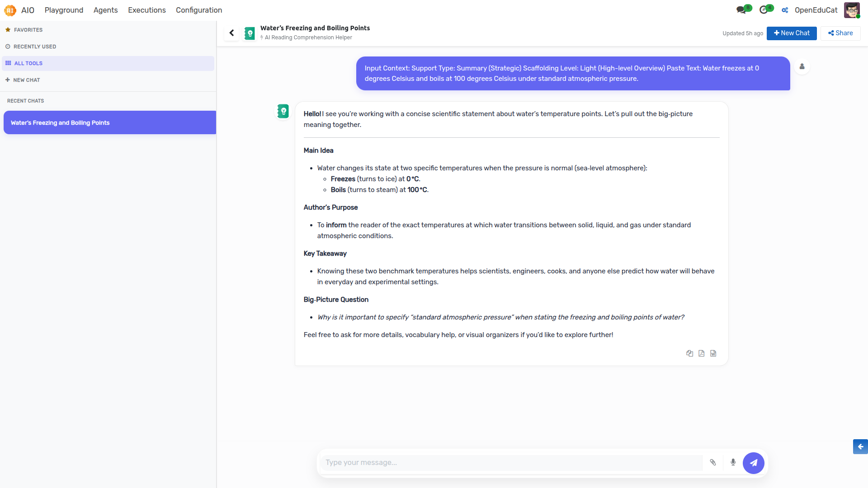The height and width of the screenshot is (488, 868).
Task: Select All Tools in the sidebar
Action: [108, 63]
